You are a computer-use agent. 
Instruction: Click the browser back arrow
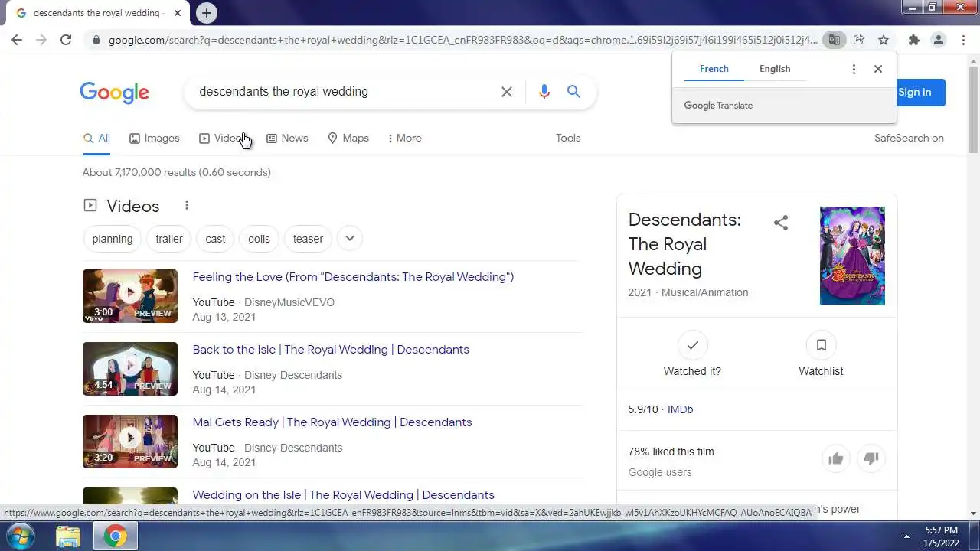[x=17, y=40]
